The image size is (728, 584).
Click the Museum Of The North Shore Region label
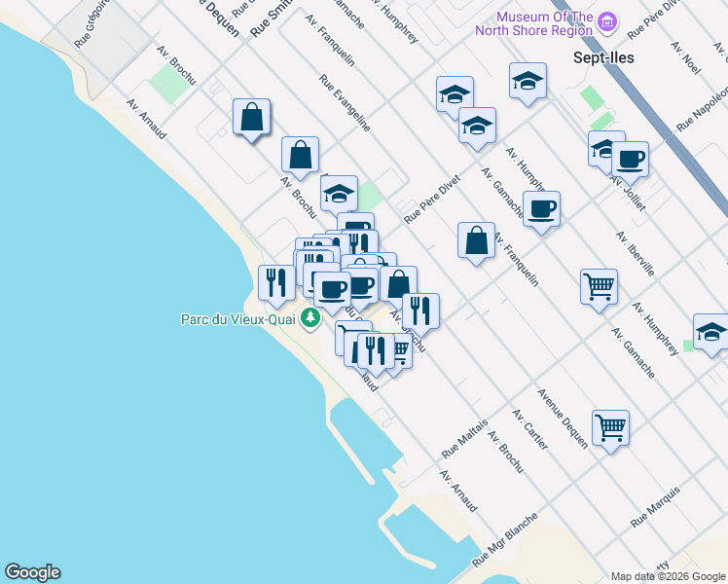coord(534,23)
